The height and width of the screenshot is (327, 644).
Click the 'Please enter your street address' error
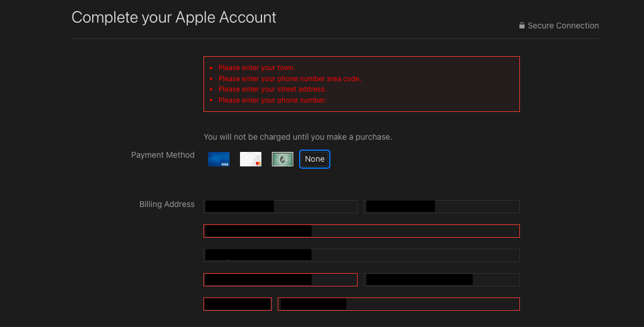272,89
